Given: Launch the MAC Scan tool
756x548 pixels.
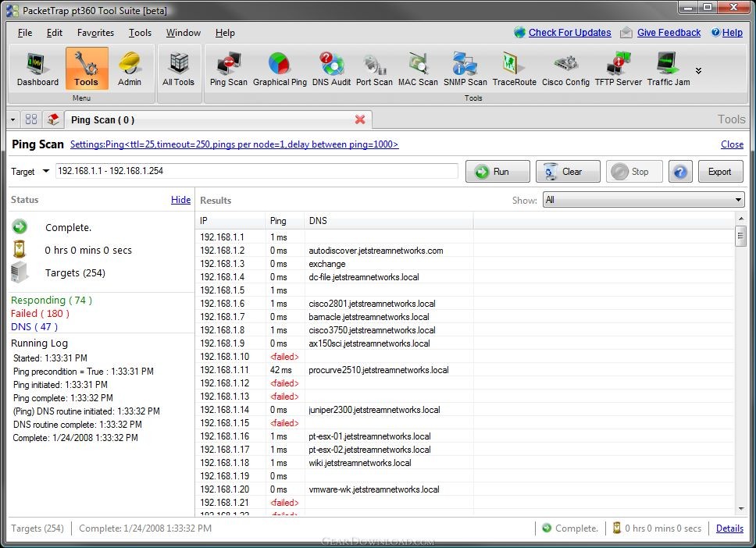Looking at the screenshot, I should click(418, 69).
